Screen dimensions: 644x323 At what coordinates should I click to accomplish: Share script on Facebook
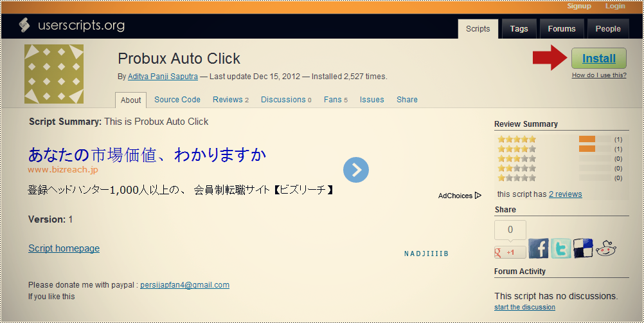[538, 248]
